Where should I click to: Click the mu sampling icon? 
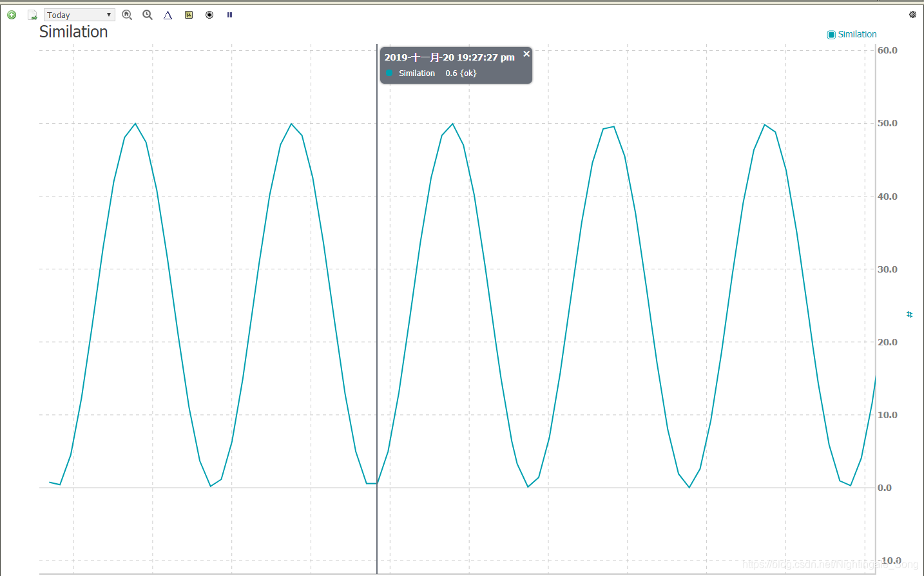189,15
